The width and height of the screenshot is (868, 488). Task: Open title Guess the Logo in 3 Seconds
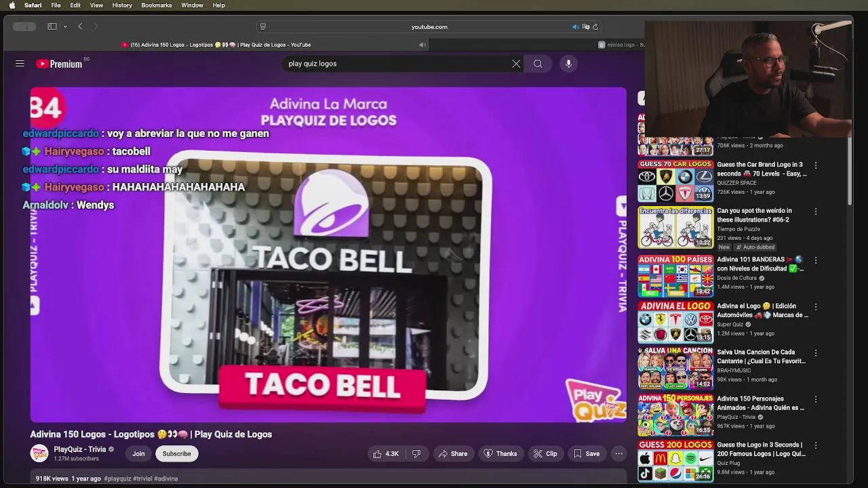click(761, 449)
